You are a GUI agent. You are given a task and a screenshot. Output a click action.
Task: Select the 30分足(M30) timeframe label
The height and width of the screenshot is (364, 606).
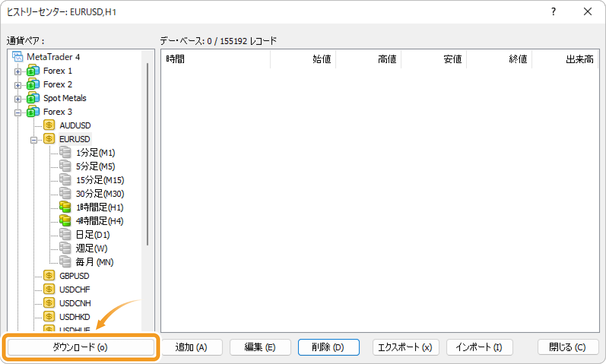(x=100, y=194)
